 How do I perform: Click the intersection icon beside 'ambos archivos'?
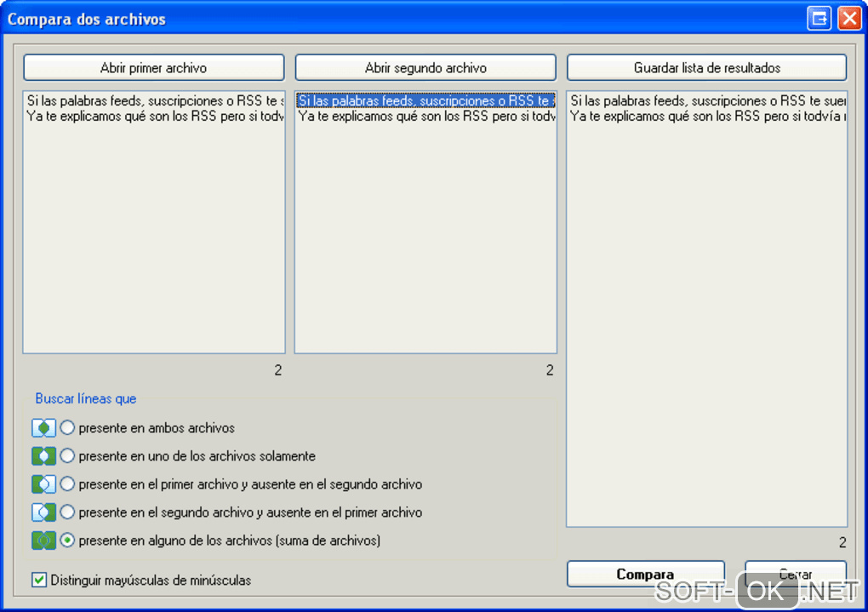click(x=43, y=427)
